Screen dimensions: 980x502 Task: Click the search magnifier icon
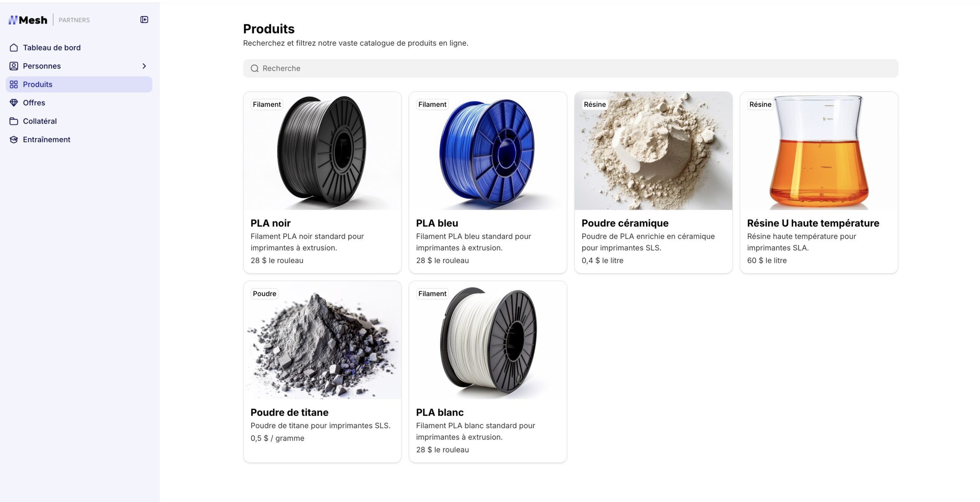[x=255, y=68]
